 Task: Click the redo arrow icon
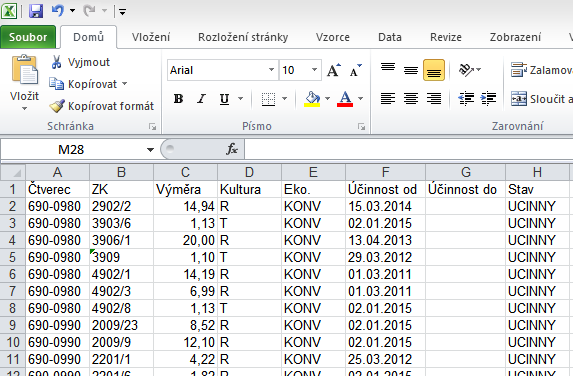(89, 11)
